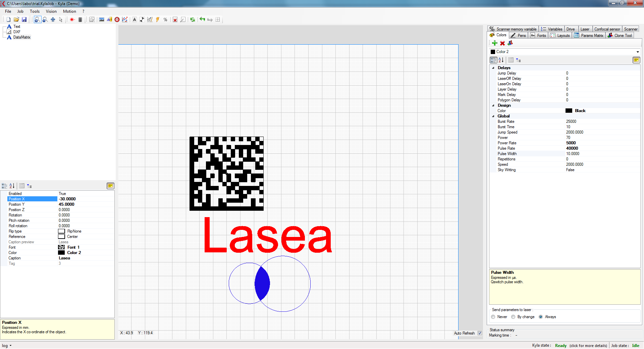
Task: Click the red laser start icon
Action: pos(72,19)
